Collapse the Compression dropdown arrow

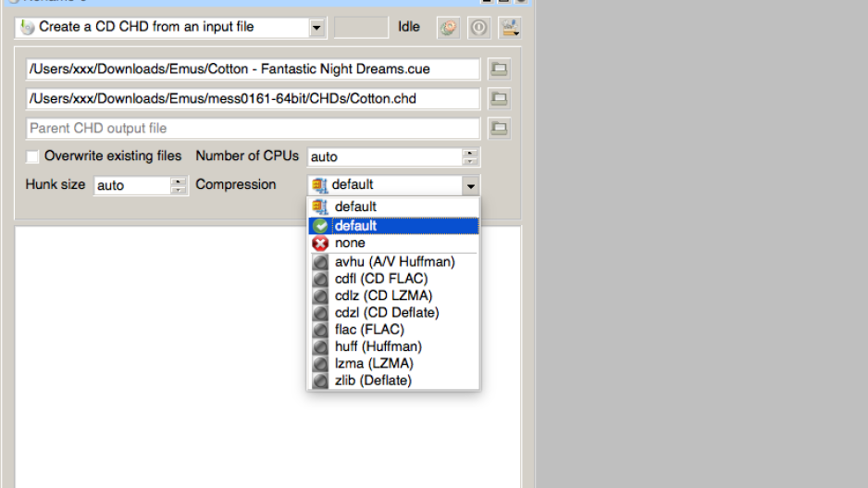point(470,185)
